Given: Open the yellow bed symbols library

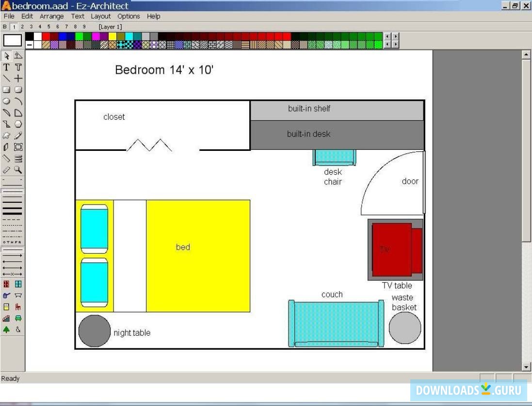Looking at the screenshot, I should 6,307.
